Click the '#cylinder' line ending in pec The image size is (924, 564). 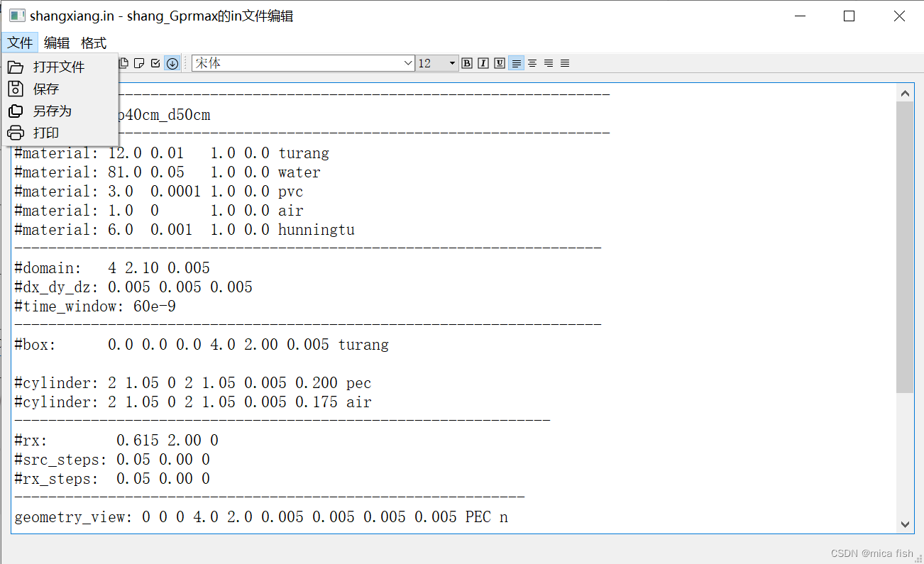point(193,383)
